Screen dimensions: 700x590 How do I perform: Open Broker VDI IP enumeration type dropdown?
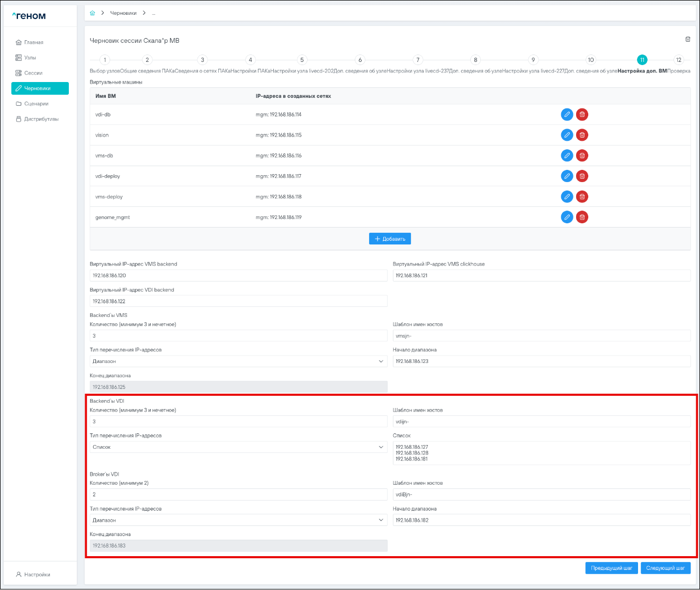point(238,520)
